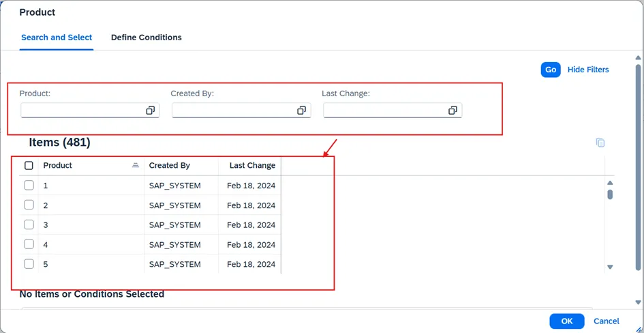Viewport: 644px width, 333px height.
Task: Click the copy icon above items table
Action: tap(600, 143)
